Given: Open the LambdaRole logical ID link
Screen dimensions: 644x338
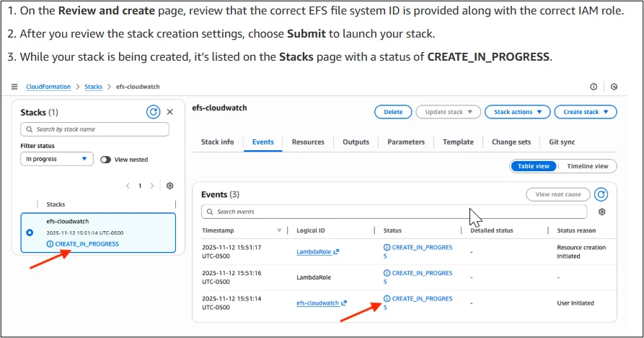Looking at the screenshot, I should [x=314, y=252].
